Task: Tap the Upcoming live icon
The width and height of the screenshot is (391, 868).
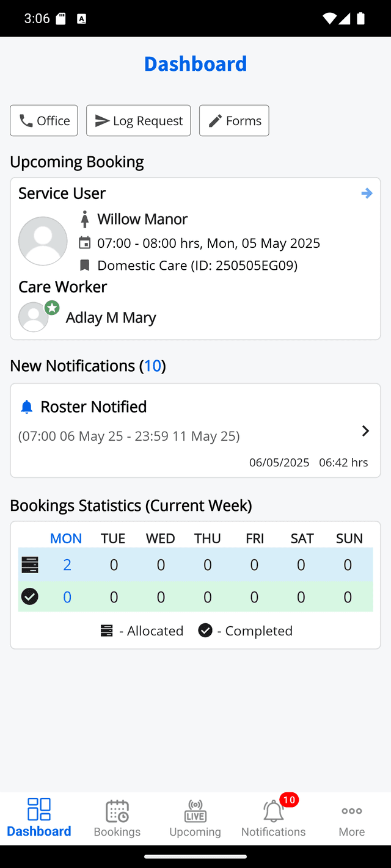Action: tap(195, 811)
